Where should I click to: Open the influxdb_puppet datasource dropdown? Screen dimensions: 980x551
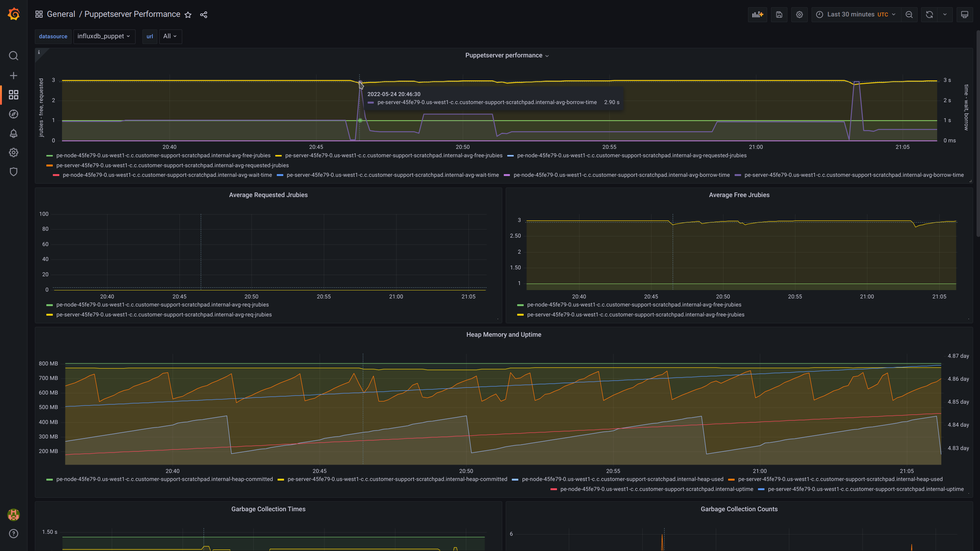[104, 36]
